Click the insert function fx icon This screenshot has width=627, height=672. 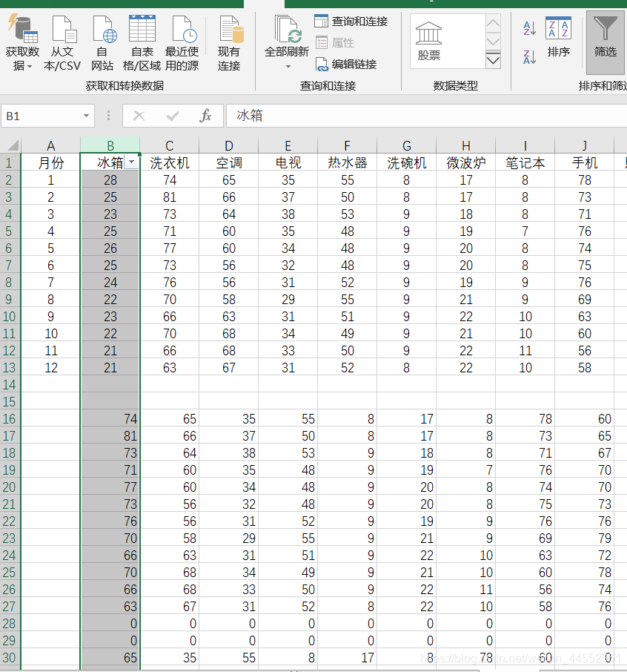click(x=205, y=116)
